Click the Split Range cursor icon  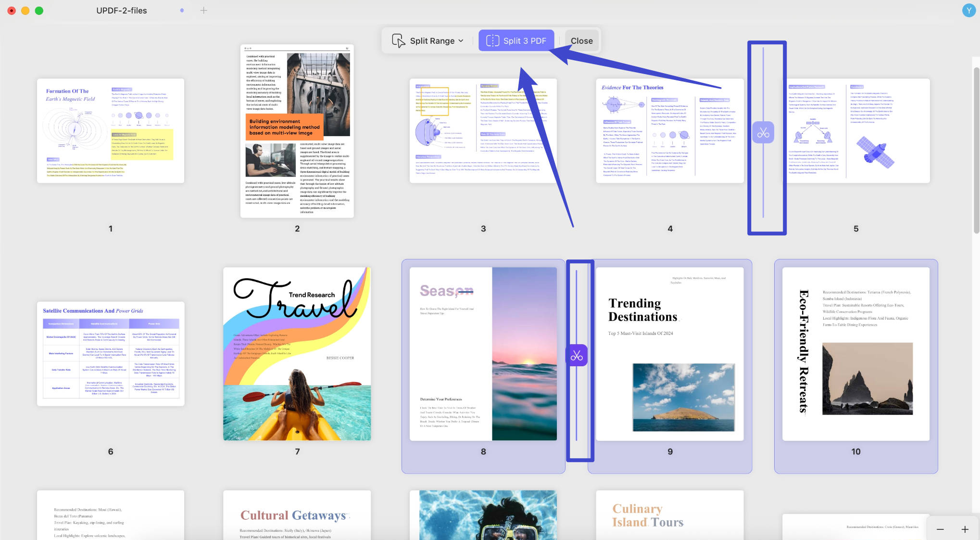[398, 41]
